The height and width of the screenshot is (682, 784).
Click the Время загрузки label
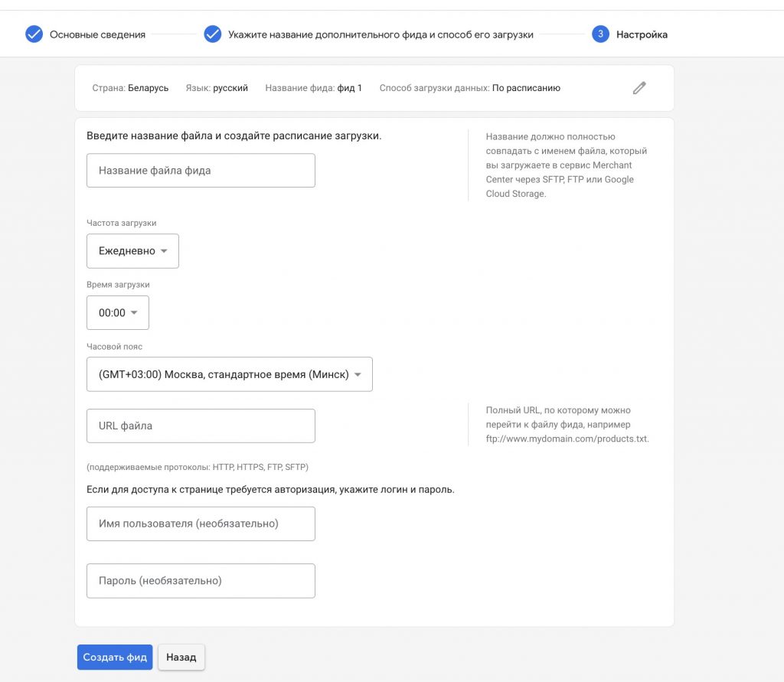click(118, 285)
